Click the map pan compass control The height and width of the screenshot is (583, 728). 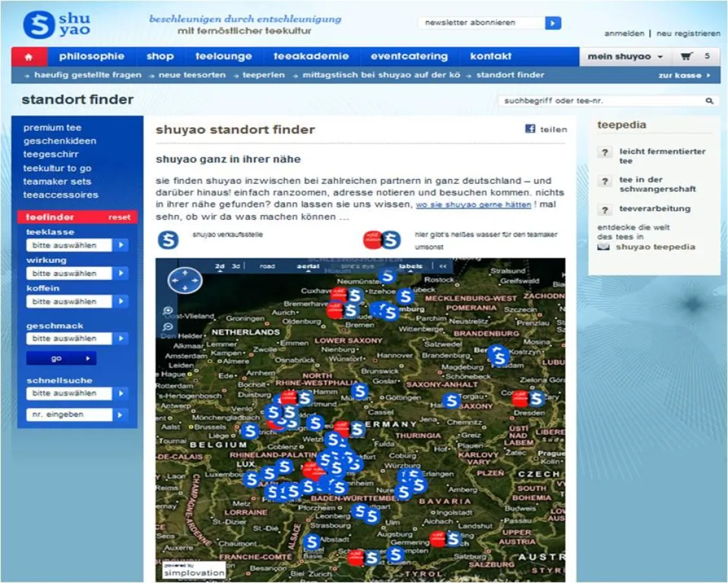pyautogui.click(x=185, y=280)
